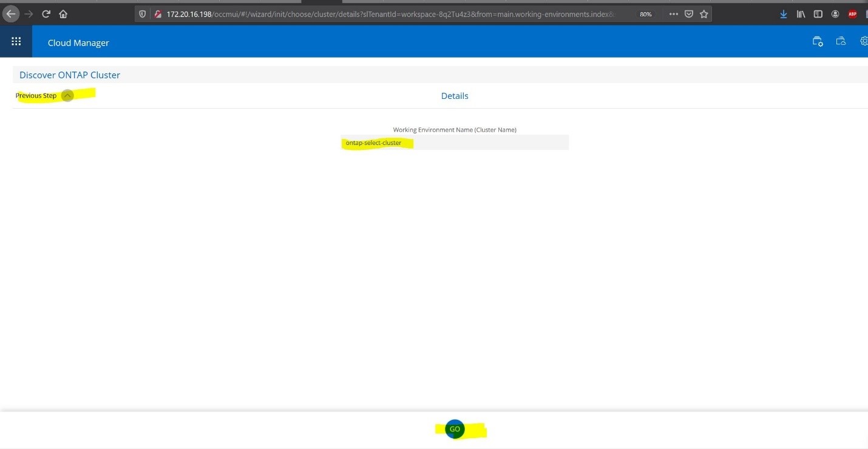Screen dimensions: 868x449
Task: Open page actions three-dots menu
Action: coord(673,13)
